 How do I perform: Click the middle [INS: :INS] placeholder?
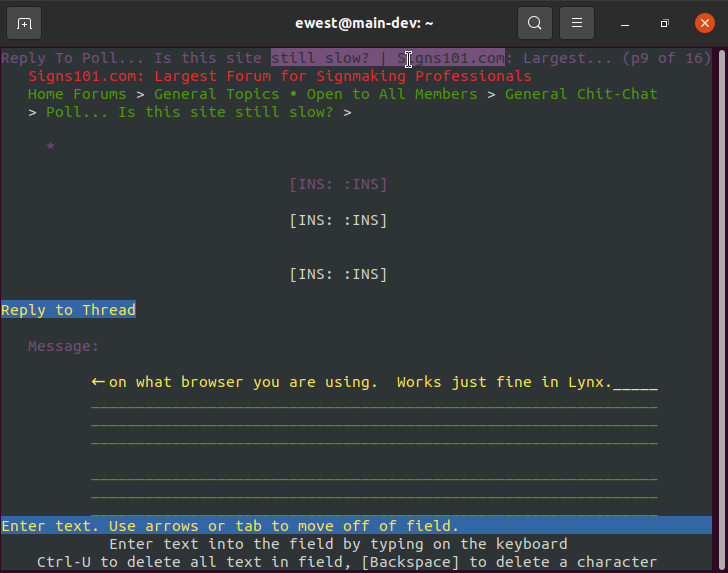point(338,220)
